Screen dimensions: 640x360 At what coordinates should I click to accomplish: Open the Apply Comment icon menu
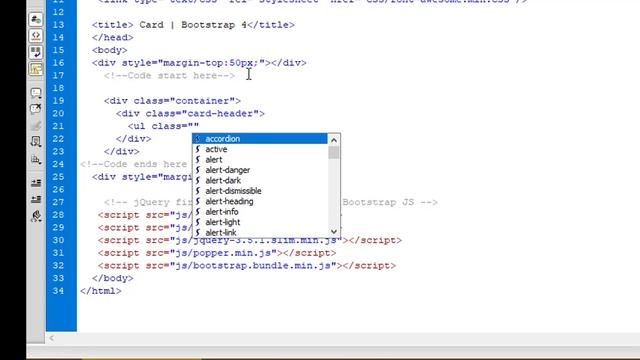(36, 93)
